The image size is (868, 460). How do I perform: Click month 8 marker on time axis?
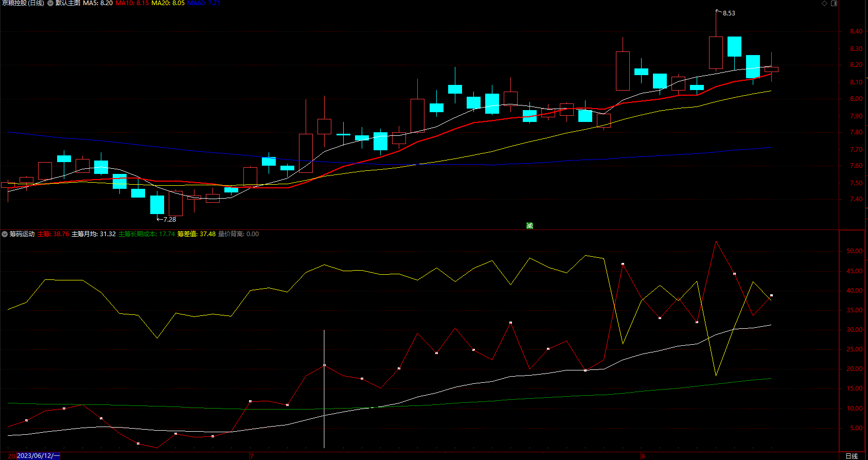[x=643, y=456]
